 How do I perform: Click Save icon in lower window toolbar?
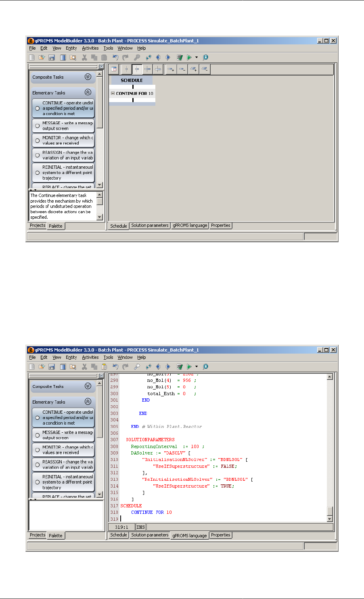click(52, 367)
